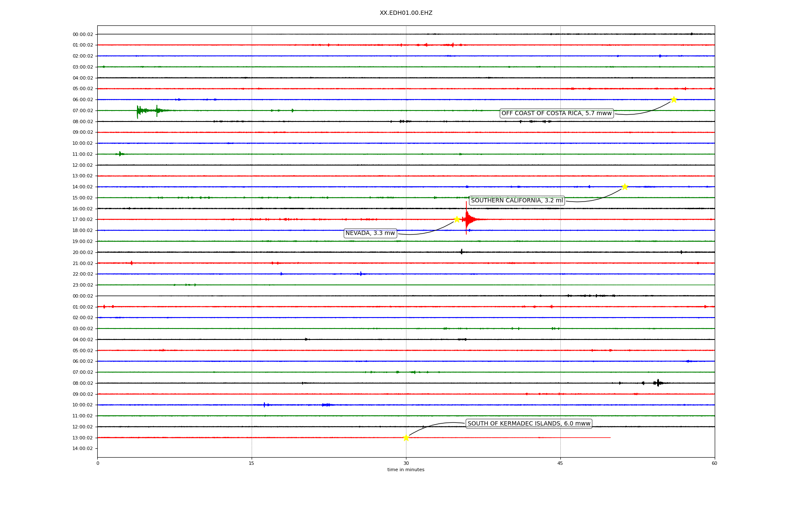Click the 'time in minutes' axis label
This screenshot has height=508, width=812.
[x=406, y=470]
